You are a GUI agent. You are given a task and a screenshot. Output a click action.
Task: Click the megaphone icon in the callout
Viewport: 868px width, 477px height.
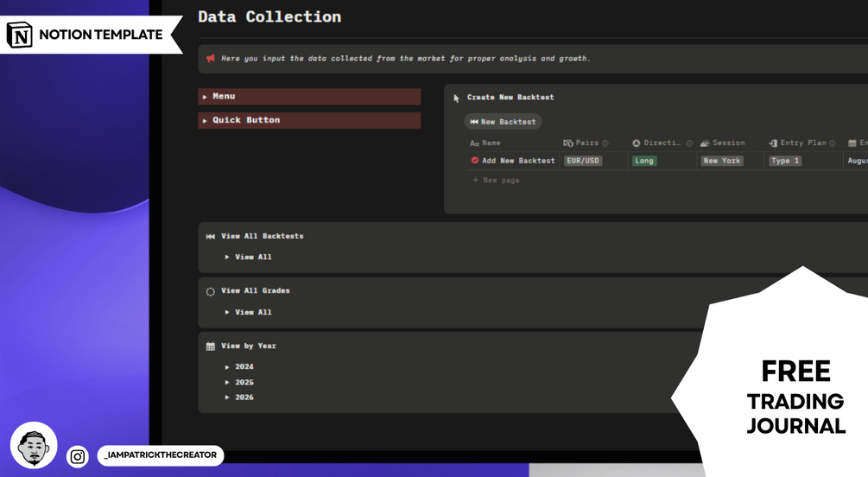coord(211,58)
